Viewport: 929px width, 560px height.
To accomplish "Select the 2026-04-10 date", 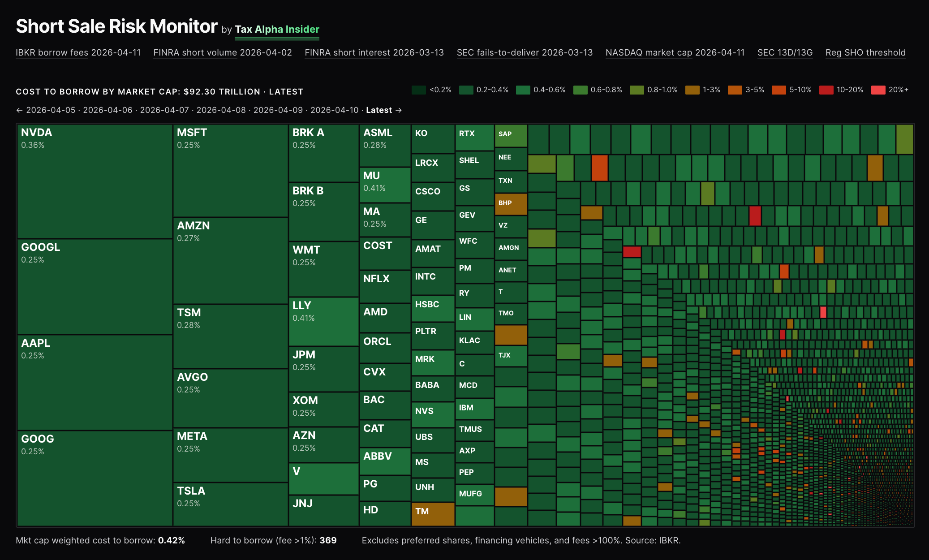I will point(334,110).
